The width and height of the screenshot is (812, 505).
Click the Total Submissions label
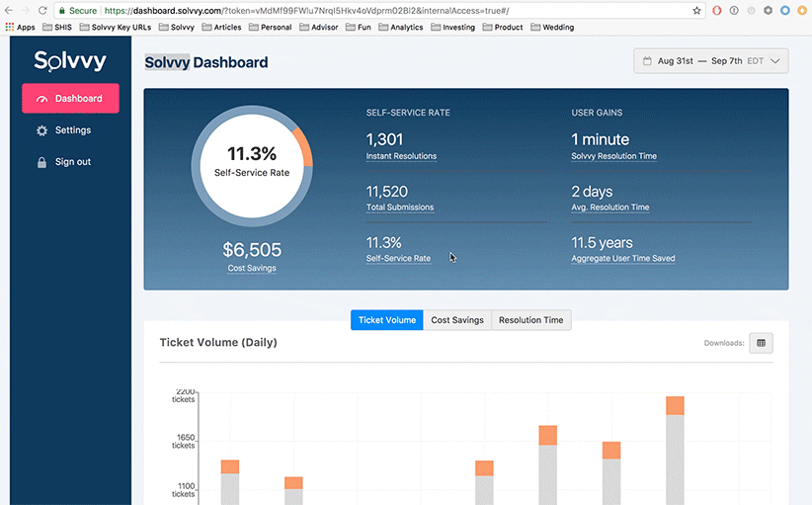[400, 208]
